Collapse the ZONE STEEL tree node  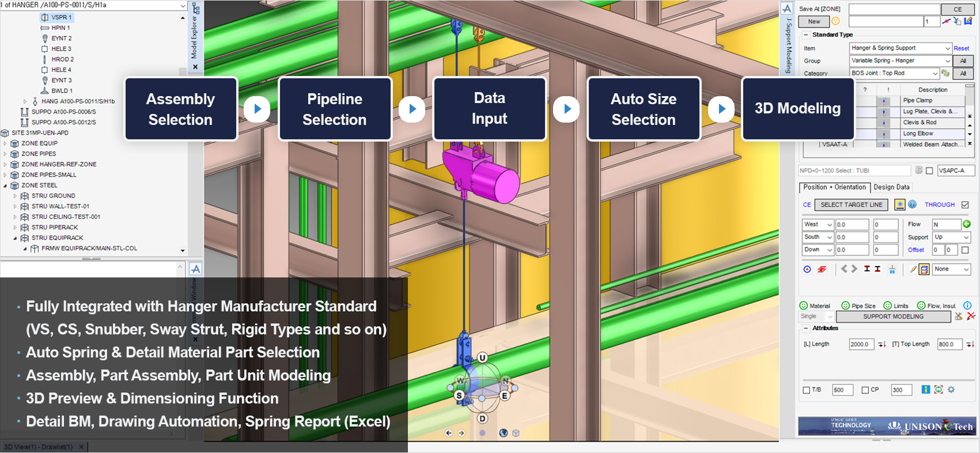point(5,185)
